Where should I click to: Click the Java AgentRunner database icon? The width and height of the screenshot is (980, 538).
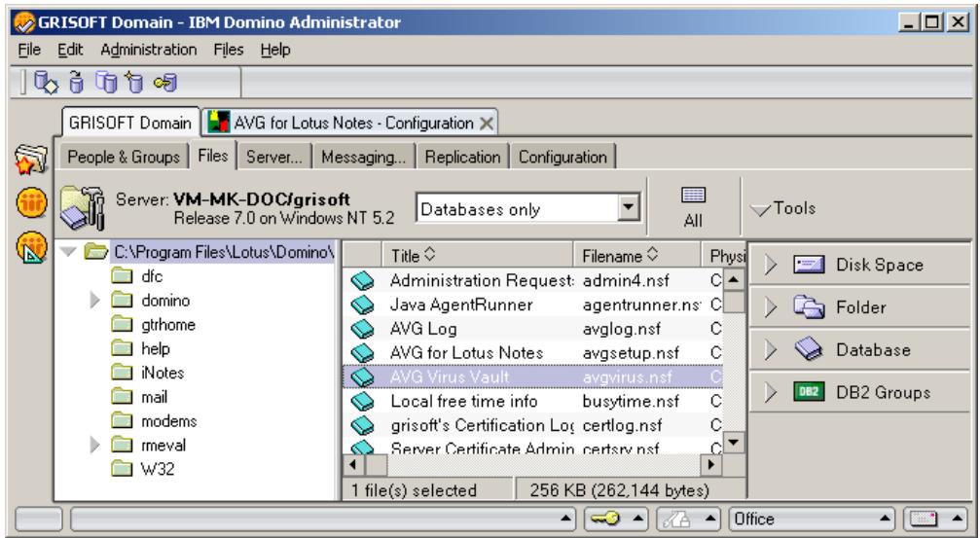point(362,305)
